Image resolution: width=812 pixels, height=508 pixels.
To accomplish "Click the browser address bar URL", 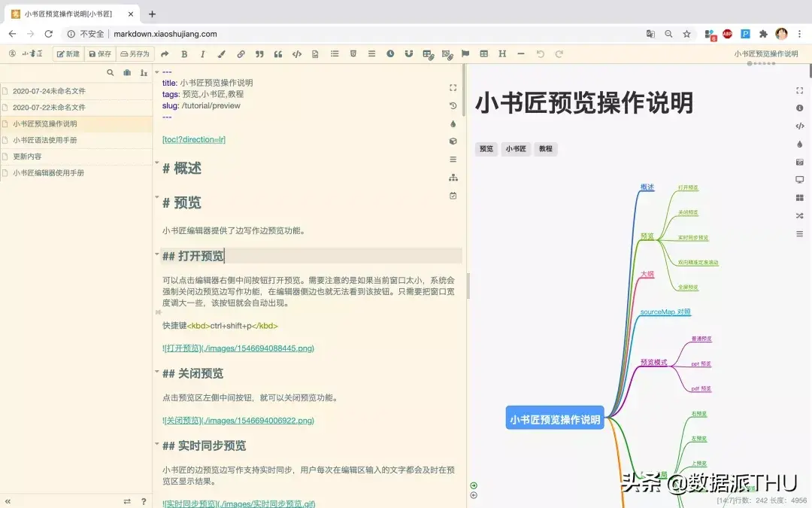I will point(165,34).
